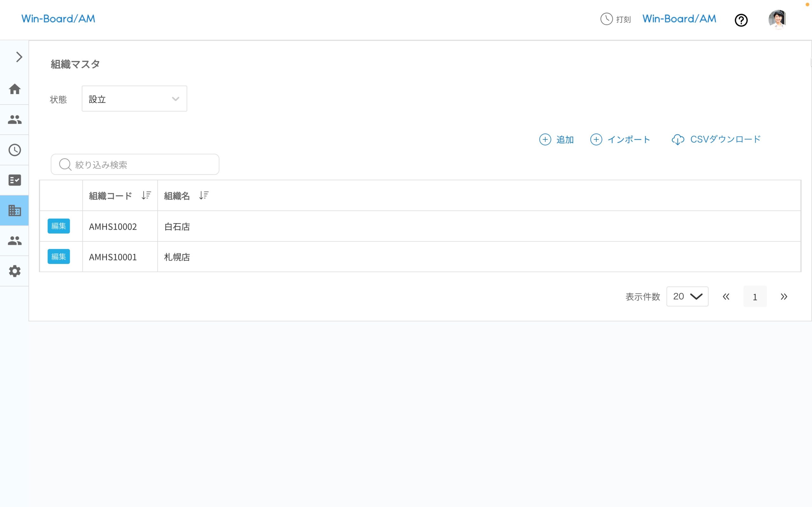
Task: Click the Win-Board/AM header title
Action: click(x=678, y=18)
